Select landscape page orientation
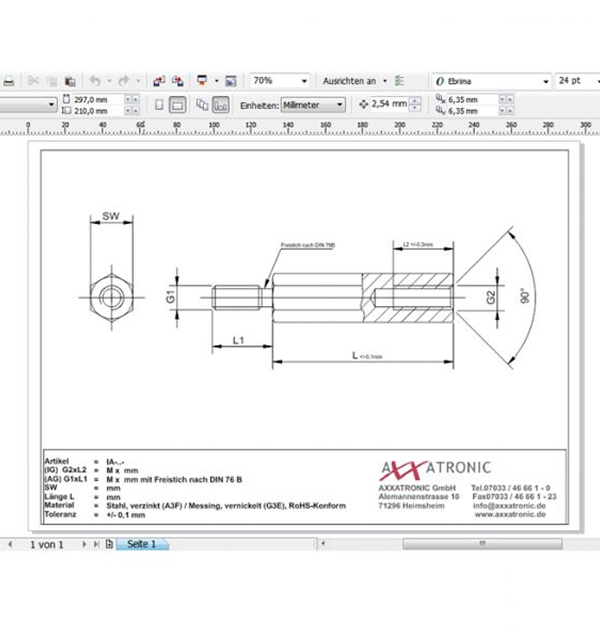This screenshot has height=640, width=600. 178,105
